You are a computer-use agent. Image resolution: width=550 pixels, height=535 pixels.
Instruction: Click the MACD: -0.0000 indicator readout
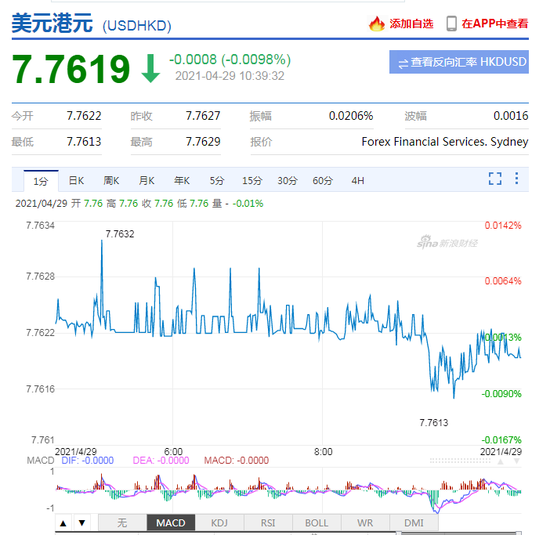236,461
